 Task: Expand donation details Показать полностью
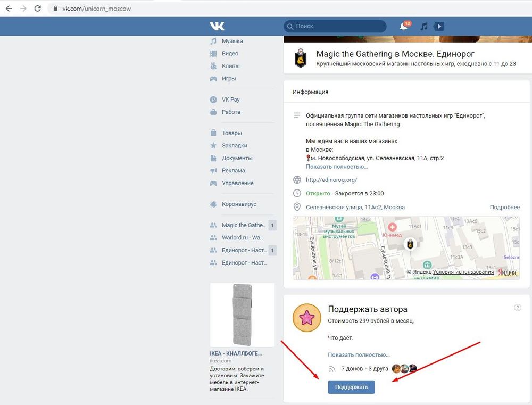click(359, 354)
